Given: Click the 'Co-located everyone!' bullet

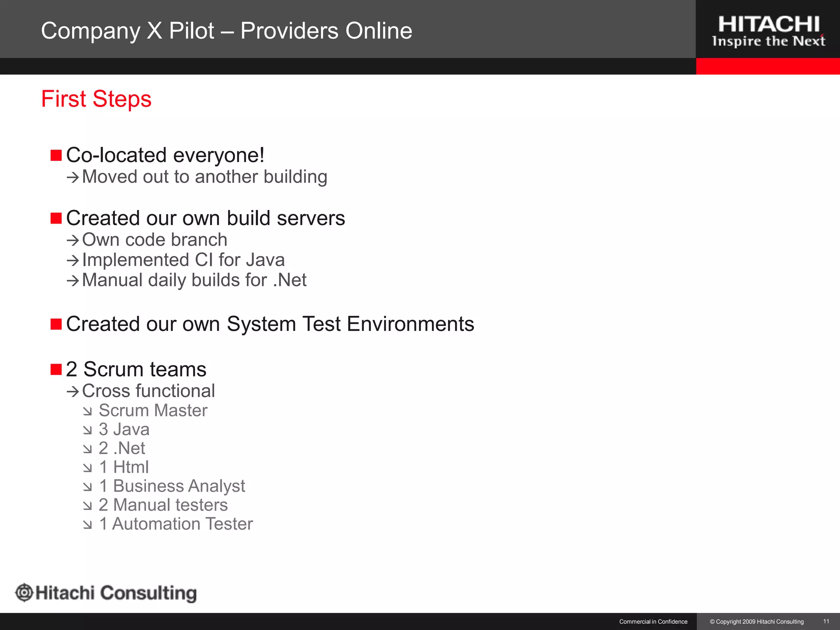Looking at the screenshot, I should click(x=165, y=155).
